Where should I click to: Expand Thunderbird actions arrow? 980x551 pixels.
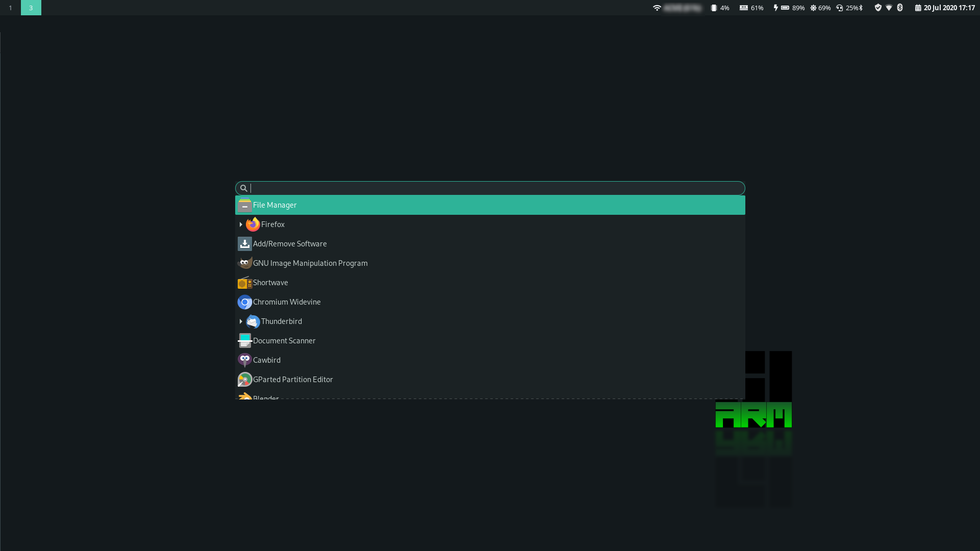click(241, 321)
